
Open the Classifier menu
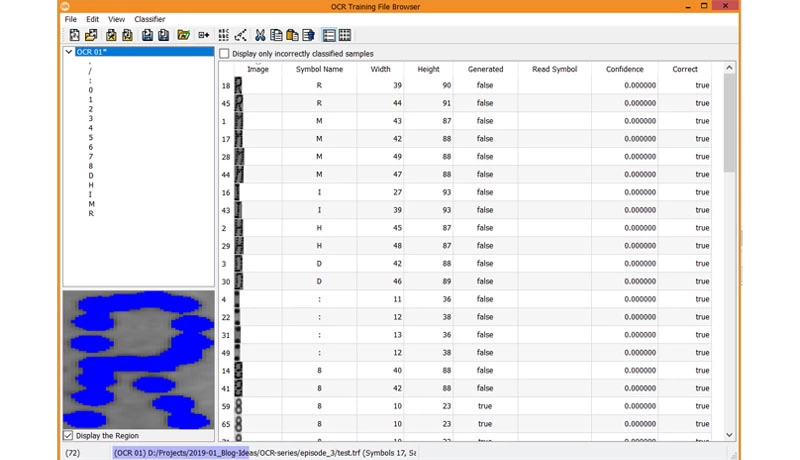(149, 19)
